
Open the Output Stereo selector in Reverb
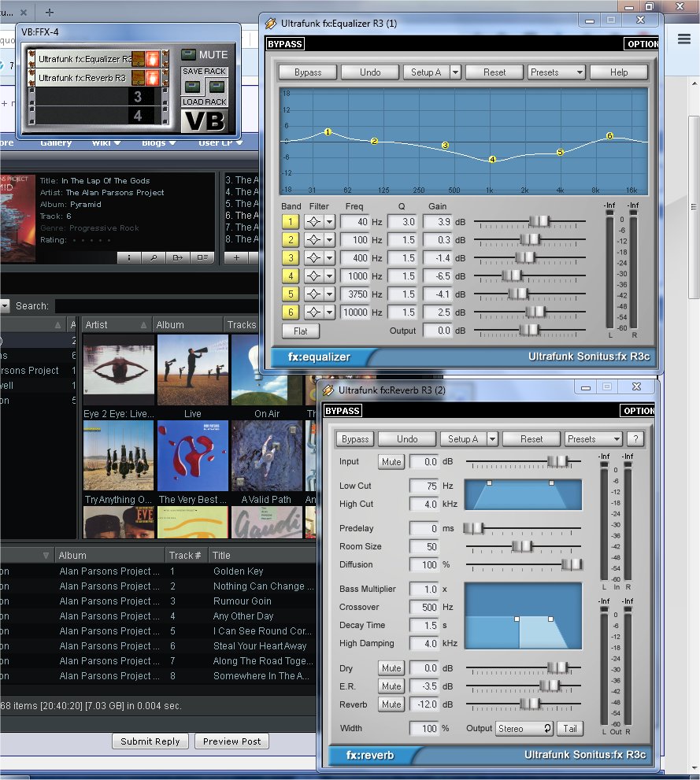(x=524, y=728)
